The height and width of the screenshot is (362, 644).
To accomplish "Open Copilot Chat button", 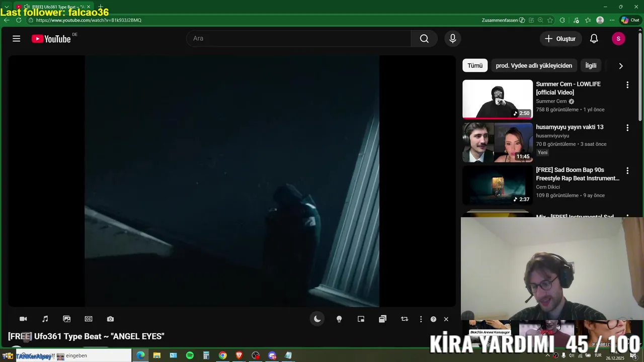I will point(630,20).
